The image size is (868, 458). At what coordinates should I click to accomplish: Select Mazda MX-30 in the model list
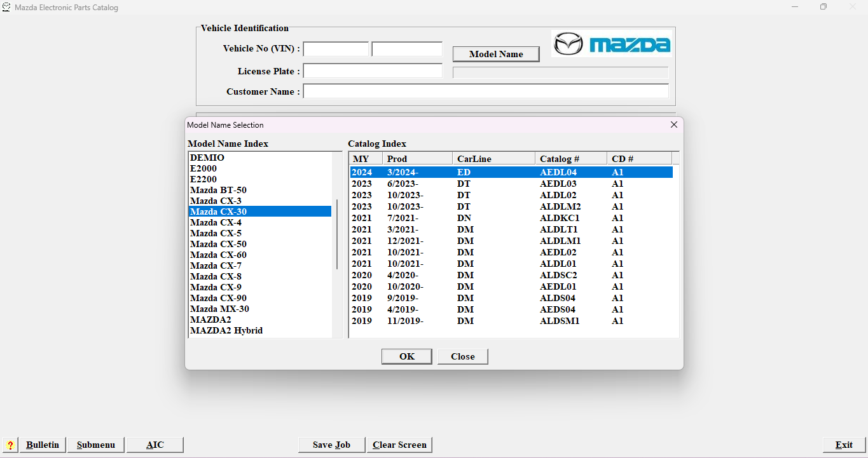tap(260, 309)
